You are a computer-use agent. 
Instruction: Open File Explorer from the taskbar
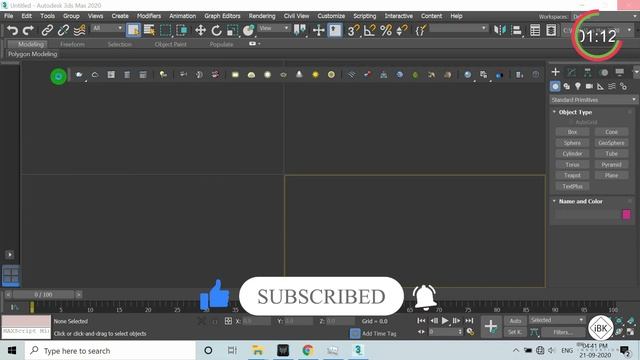pyautogui.click(x=258, y=350)
